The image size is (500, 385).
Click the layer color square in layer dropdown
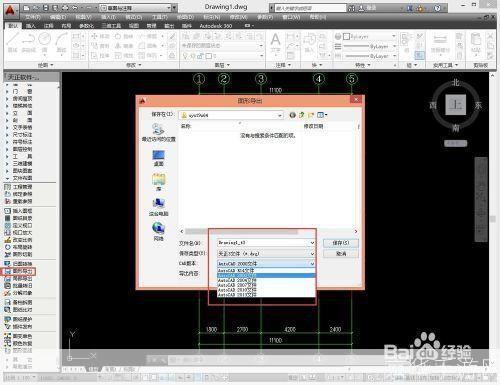pyautogui.click(x=209, y=56)
